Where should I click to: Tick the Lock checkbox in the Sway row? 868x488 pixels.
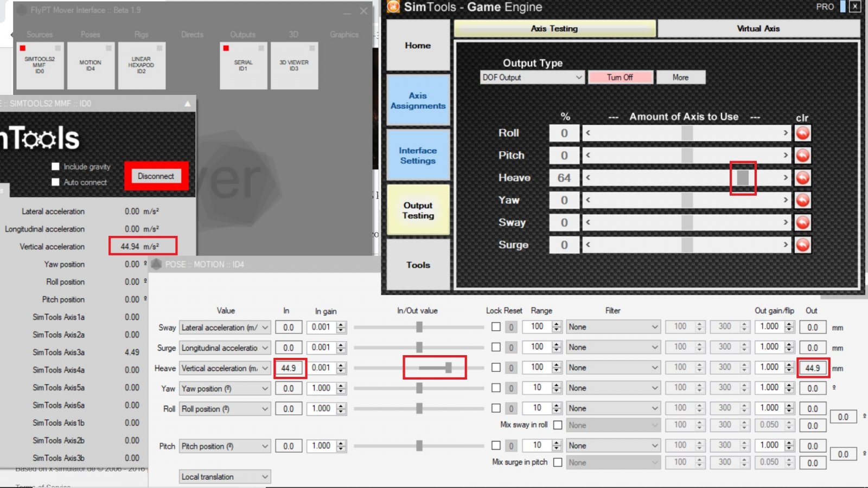coord(496,327)
